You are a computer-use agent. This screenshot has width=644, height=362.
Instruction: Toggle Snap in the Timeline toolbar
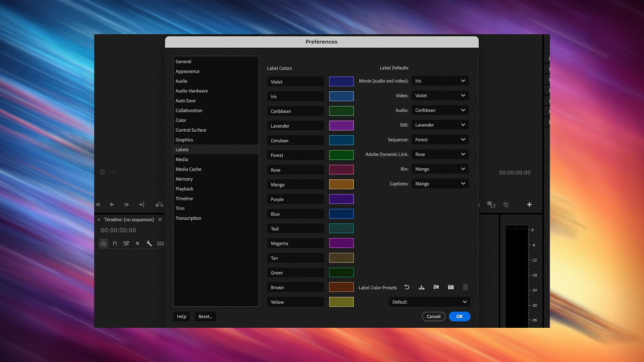[x=115, y=243]
